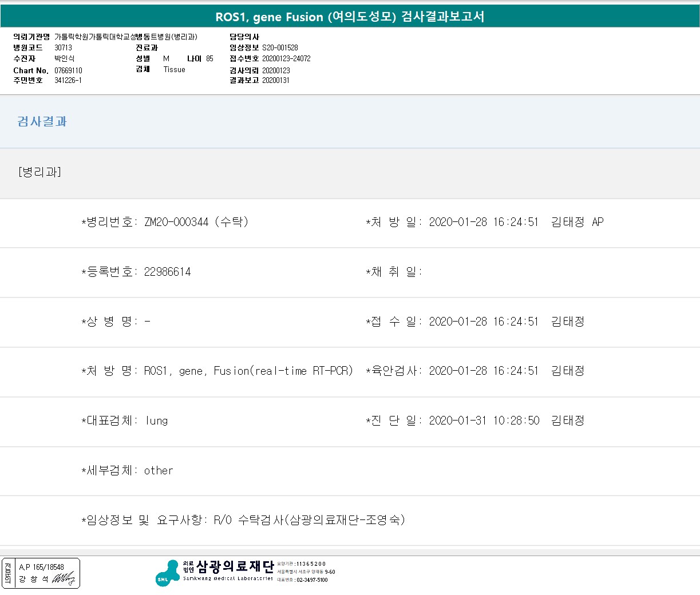Click the AP label after 김태정
700x595 pixels.
pyautogui.click(x=598, y=222)
